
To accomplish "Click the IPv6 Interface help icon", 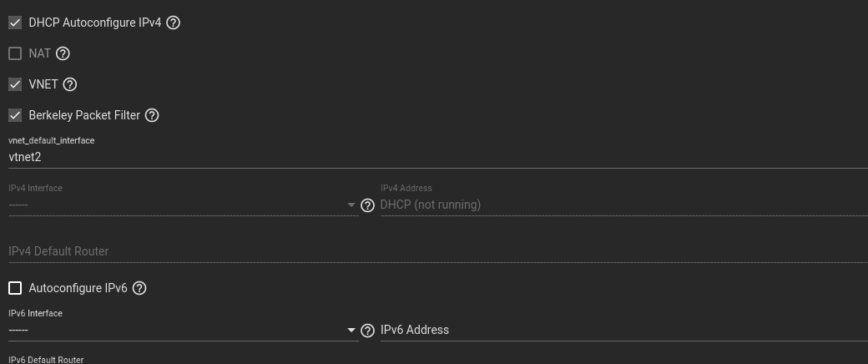I will coord(367,331).
